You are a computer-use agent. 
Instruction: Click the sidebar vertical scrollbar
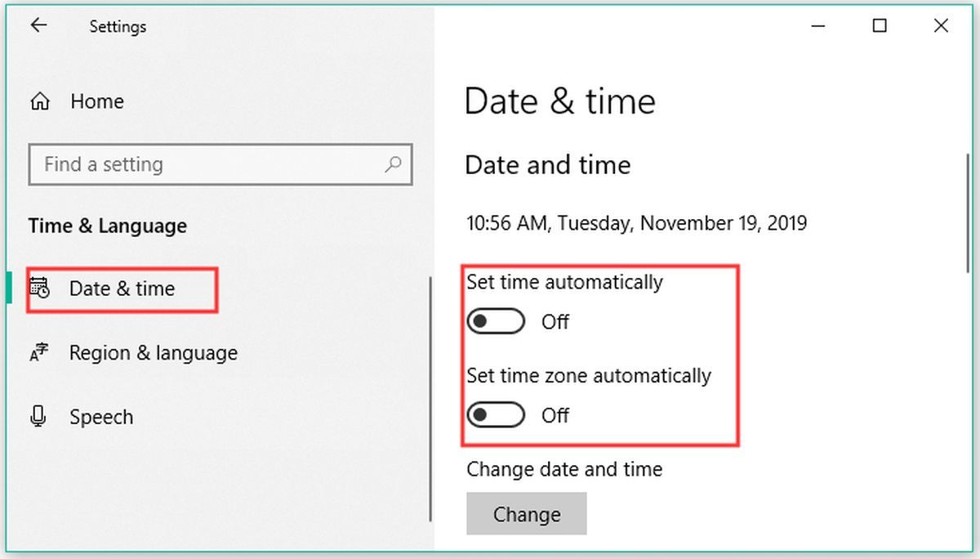(x=430, y=399)
